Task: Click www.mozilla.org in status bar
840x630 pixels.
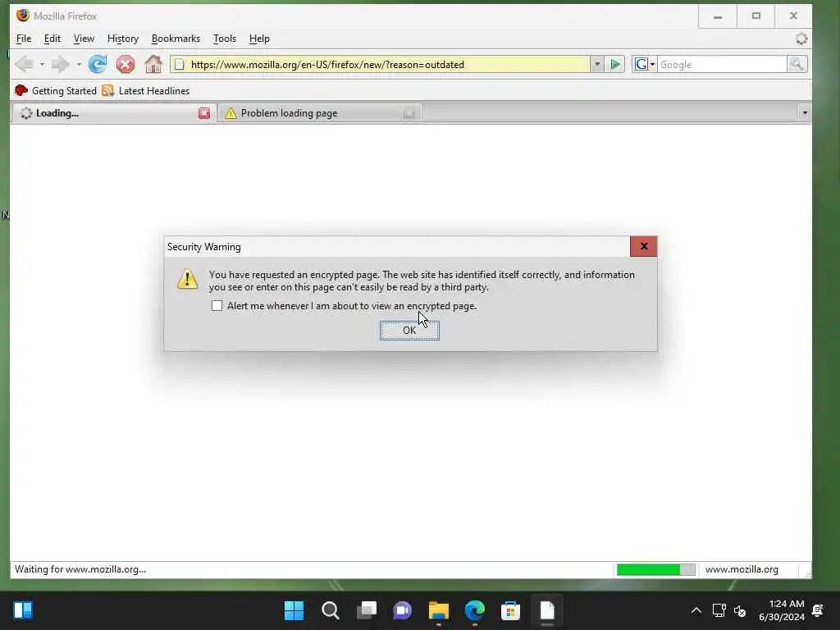Action: pos(742,569)
